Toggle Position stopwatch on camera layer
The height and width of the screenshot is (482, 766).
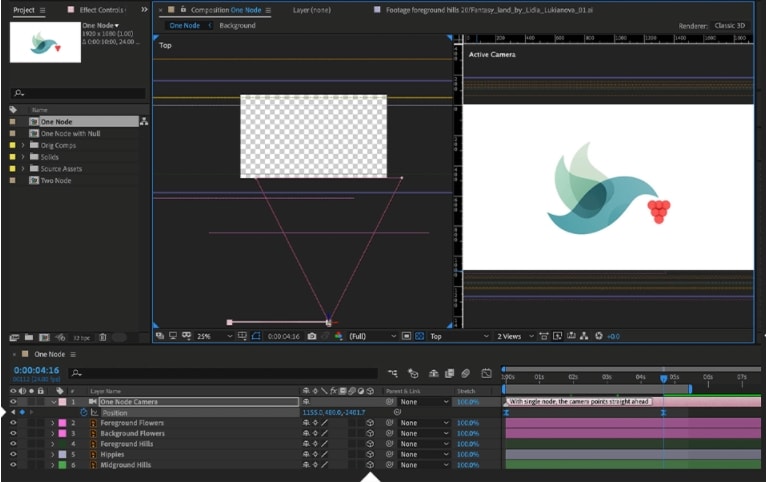click(84, 413)
